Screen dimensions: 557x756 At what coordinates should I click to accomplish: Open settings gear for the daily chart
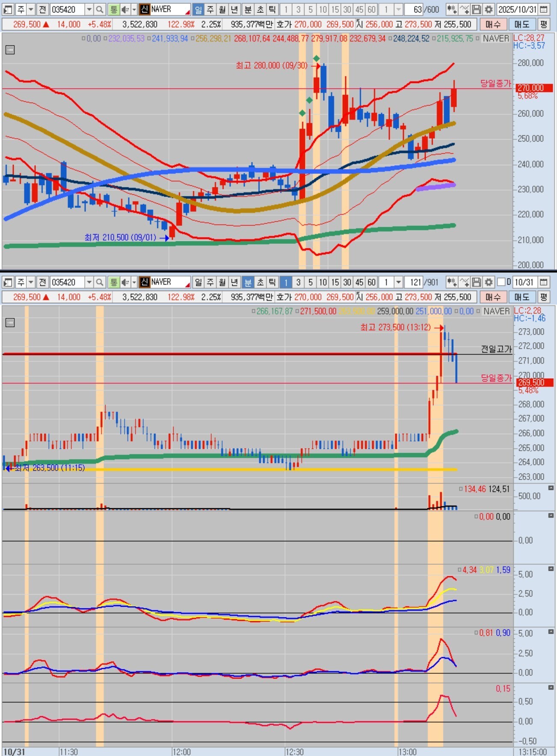click(x=489, y=9)
